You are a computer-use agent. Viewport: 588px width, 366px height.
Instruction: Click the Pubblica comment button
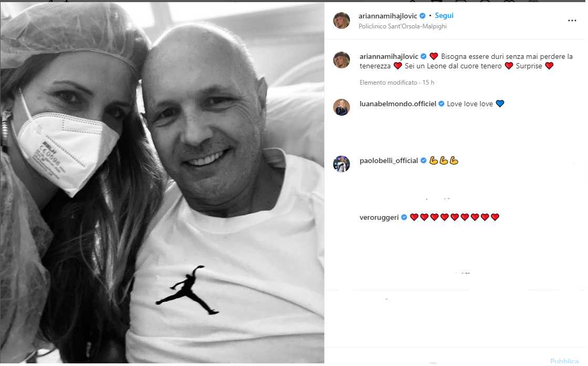[x=564, y=361]
